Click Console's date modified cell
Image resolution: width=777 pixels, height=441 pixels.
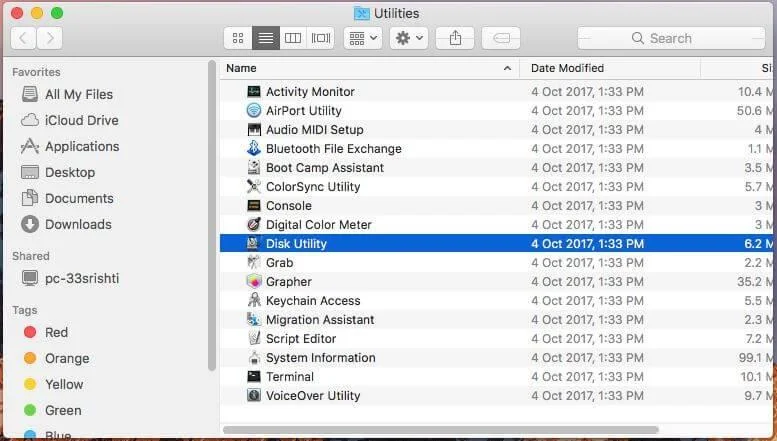588,206
